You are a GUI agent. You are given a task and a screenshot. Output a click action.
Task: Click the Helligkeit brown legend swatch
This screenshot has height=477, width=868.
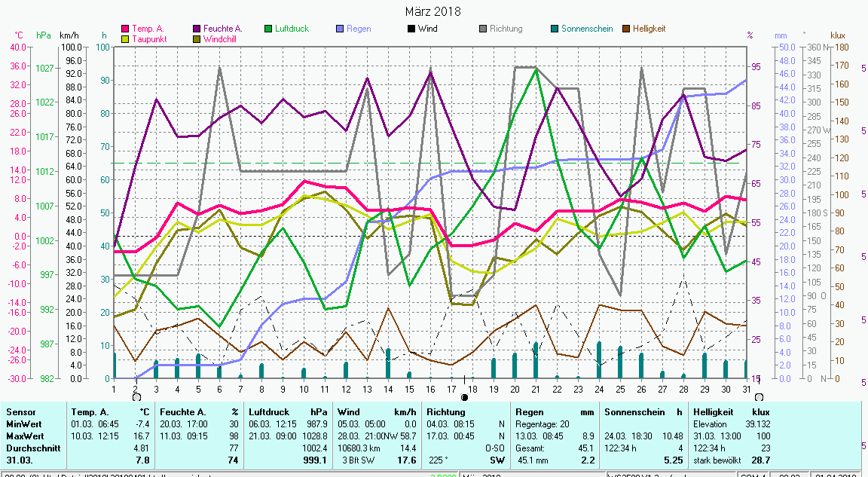626,29
